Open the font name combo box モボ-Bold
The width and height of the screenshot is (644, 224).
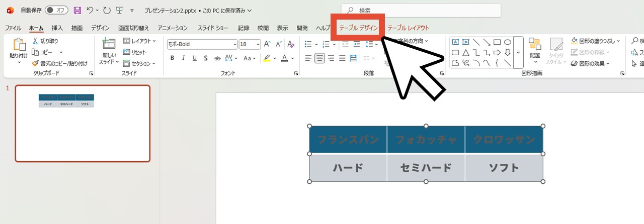pyautogui.click(x=202, y=44)
